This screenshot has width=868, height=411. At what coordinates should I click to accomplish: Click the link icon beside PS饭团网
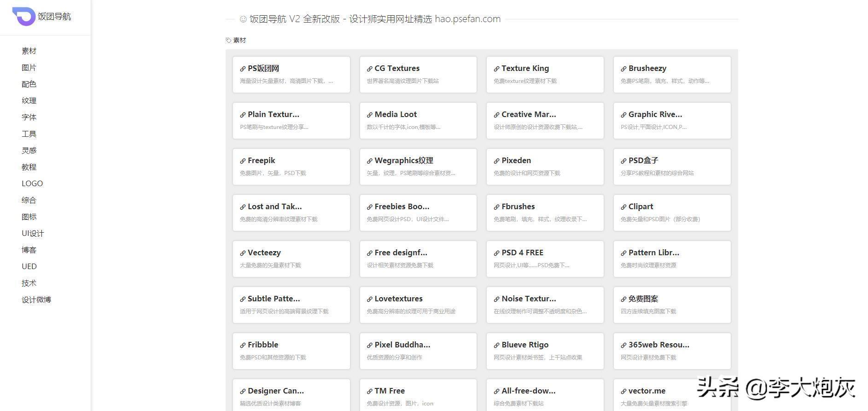point(243,69)
